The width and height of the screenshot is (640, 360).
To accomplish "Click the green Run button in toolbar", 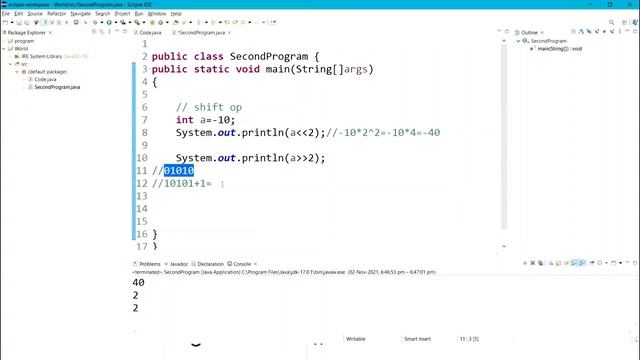I will click(109, 22).
